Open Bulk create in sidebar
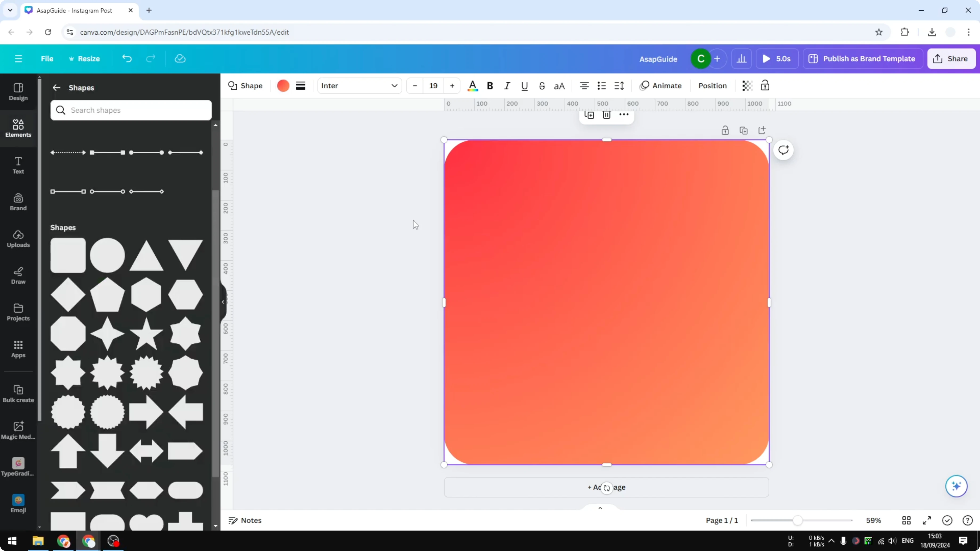 coord(18,394)
